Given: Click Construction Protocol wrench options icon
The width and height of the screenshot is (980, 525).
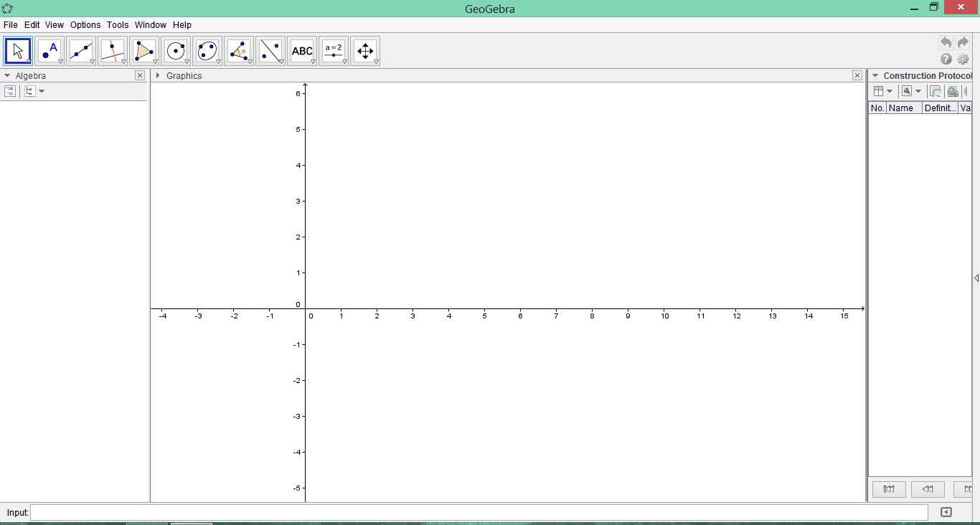Looking at the screenshot, I should tap(907, 91).
